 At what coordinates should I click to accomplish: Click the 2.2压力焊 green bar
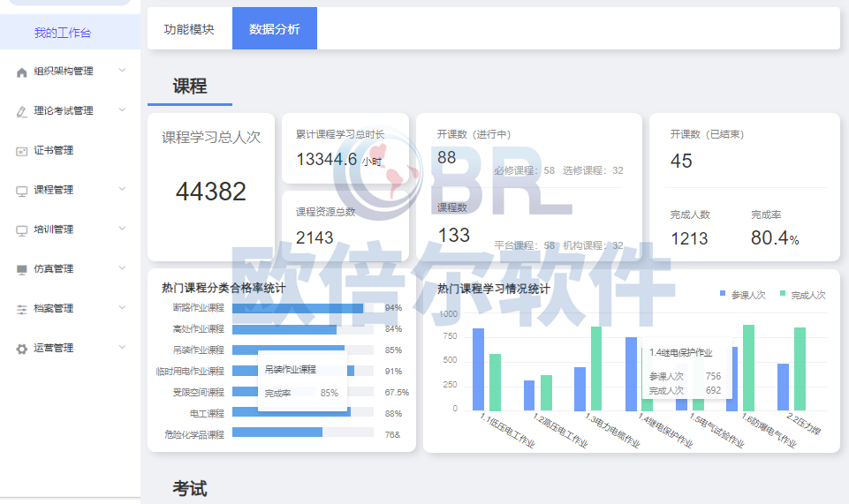[x=800, y=369]
